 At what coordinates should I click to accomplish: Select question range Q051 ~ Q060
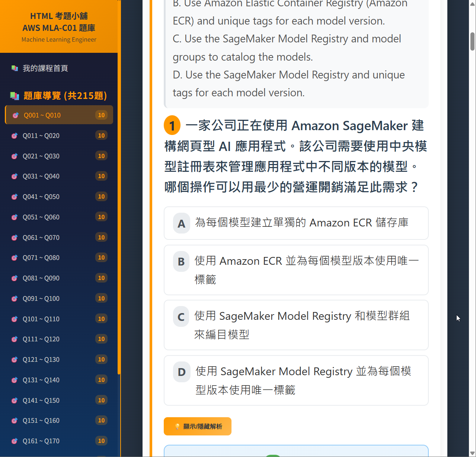[x=59, y=217]
